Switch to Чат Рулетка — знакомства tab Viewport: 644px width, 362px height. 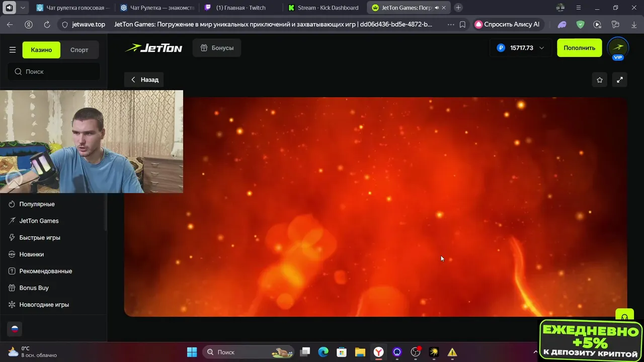point(157,8)
